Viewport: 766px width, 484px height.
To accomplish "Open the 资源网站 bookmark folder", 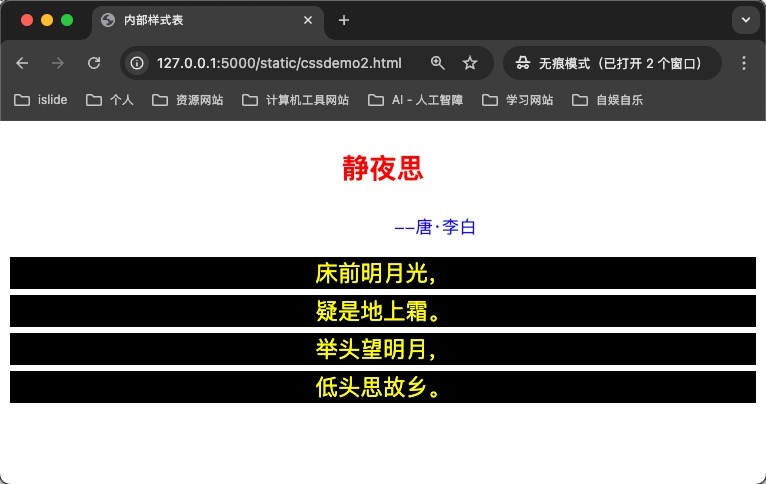I will pyautogui.click(x=188, y=100).
